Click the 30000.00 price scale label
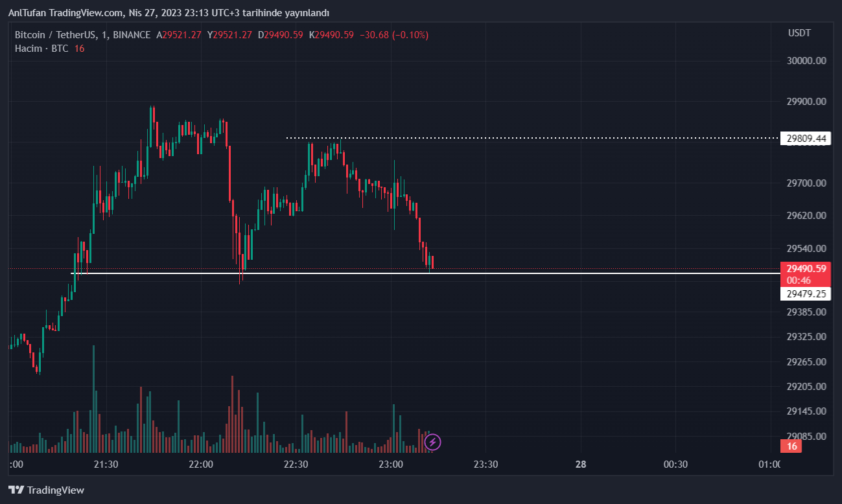 coord(806,61)
